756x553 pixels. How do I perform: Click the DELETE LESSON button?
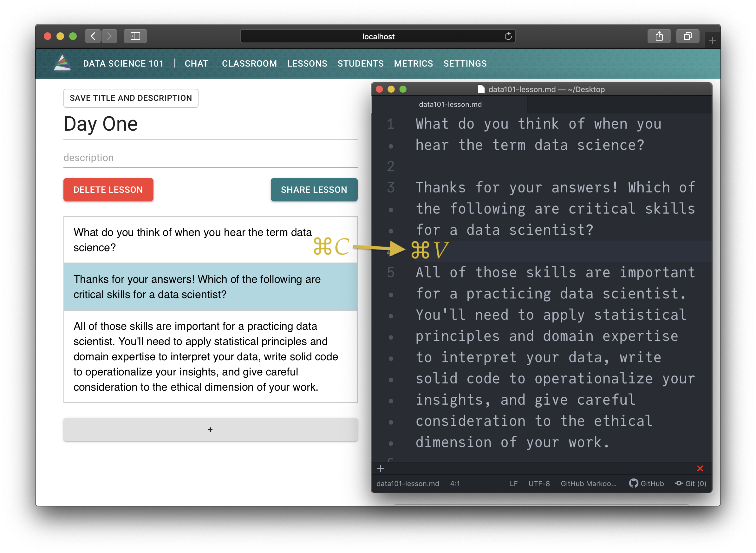[x=108, y=190]
